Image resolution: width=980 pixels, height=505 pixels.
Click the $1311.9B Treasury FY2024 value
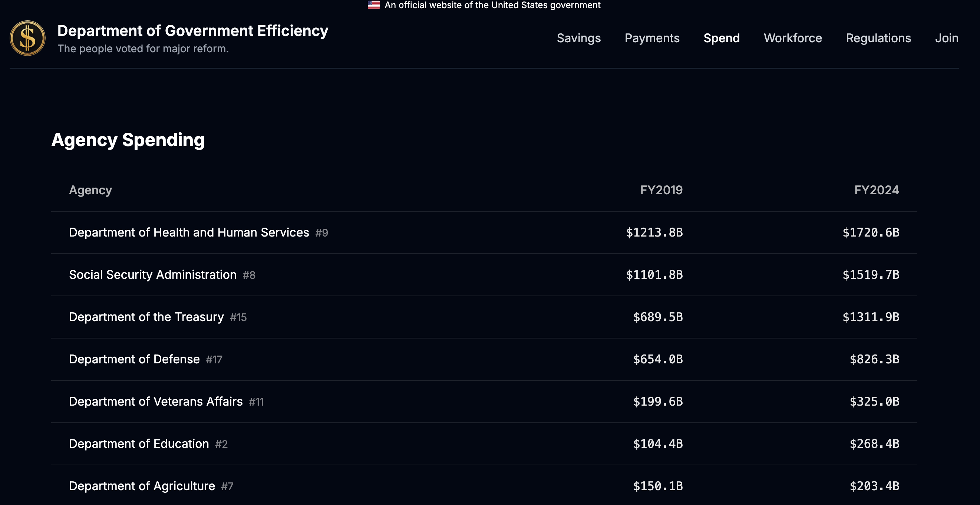871,317
